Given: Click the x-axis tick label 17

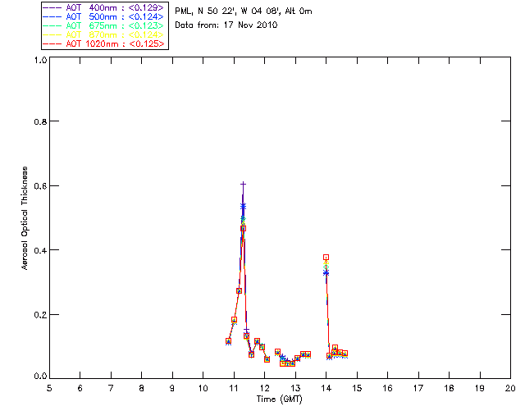Looking at the screenshot, I should coord(418,388).
